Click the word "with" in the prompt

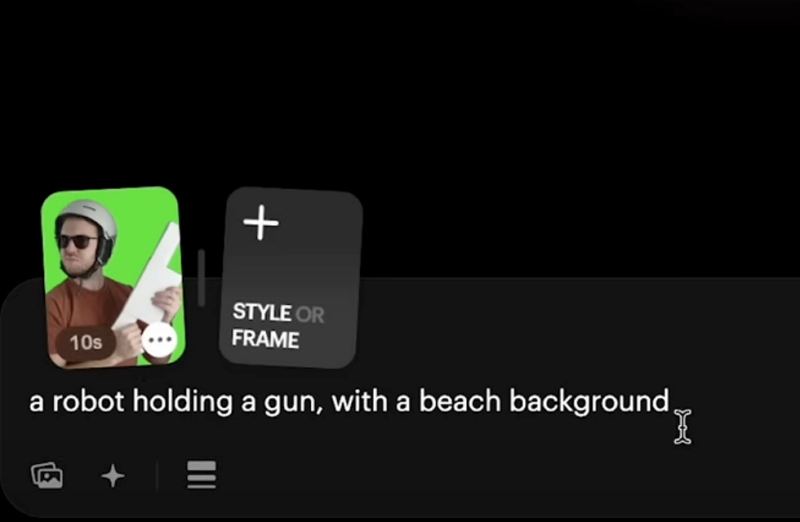tap(359, 401)
